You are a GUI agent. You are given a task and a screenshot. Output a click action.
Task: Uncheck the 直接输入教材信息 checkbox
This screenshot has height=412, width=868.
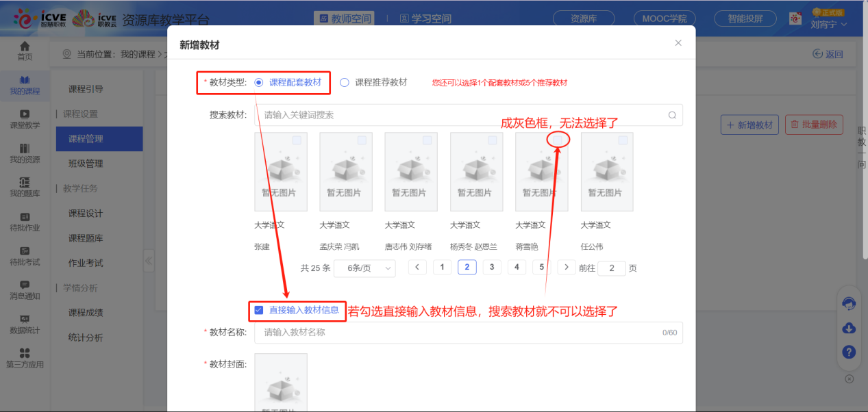point(258,311)
